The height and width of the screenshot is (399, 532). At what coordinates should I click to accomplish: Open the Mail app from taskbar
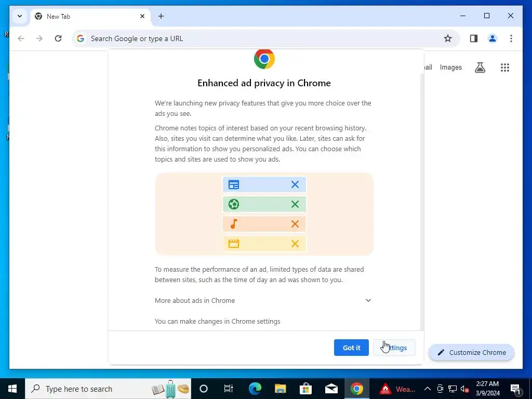coord(331,389)
